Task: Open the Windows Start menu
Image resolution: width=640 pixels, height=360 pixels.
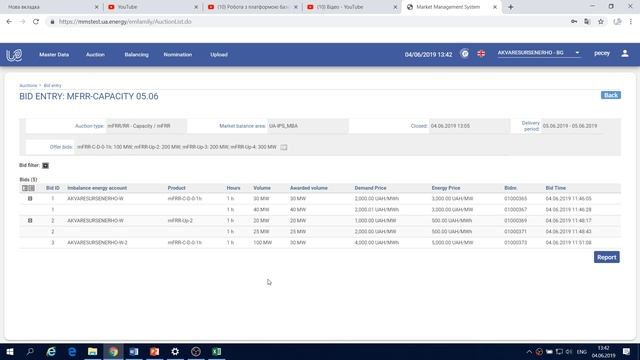Action: (10, 351)
